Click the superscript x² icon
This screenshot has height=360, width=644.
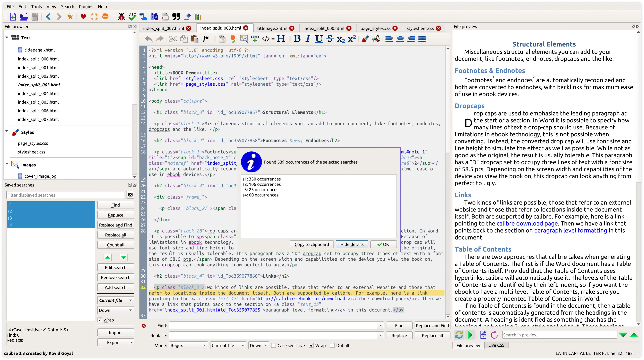coord(352,39)
